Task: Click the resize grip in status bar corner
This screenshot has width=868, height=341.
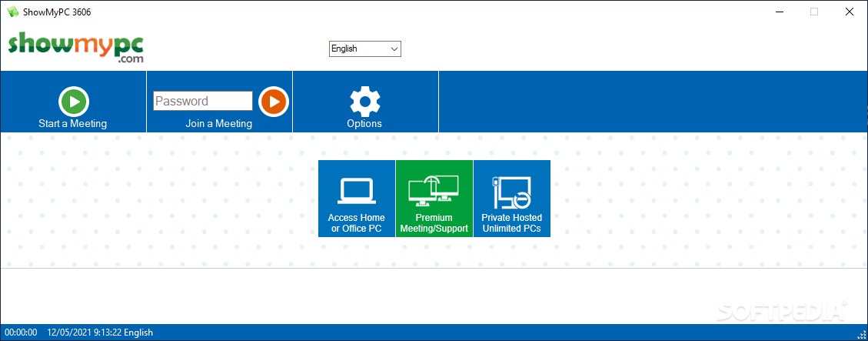Action: point(861,334)
